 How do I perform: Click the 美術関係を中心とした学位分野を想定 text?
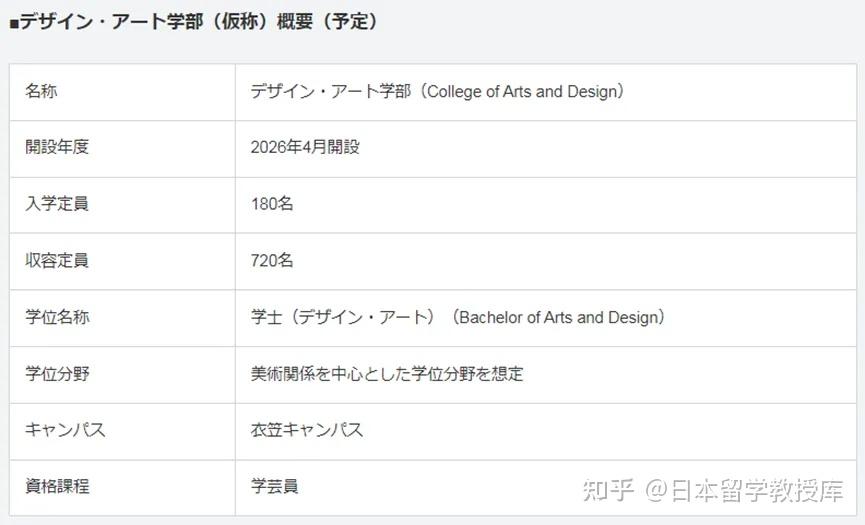(x=387, y=374)
